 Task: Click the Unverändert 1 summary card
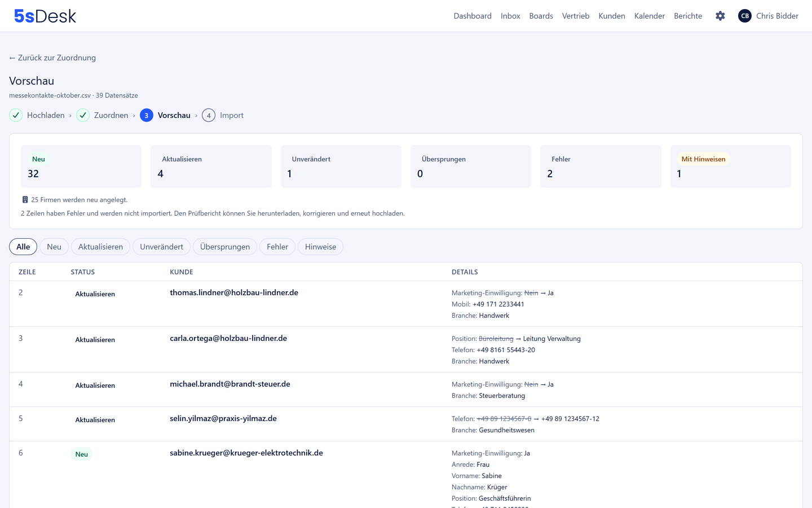pyautogui.click(x=341, y=167)
